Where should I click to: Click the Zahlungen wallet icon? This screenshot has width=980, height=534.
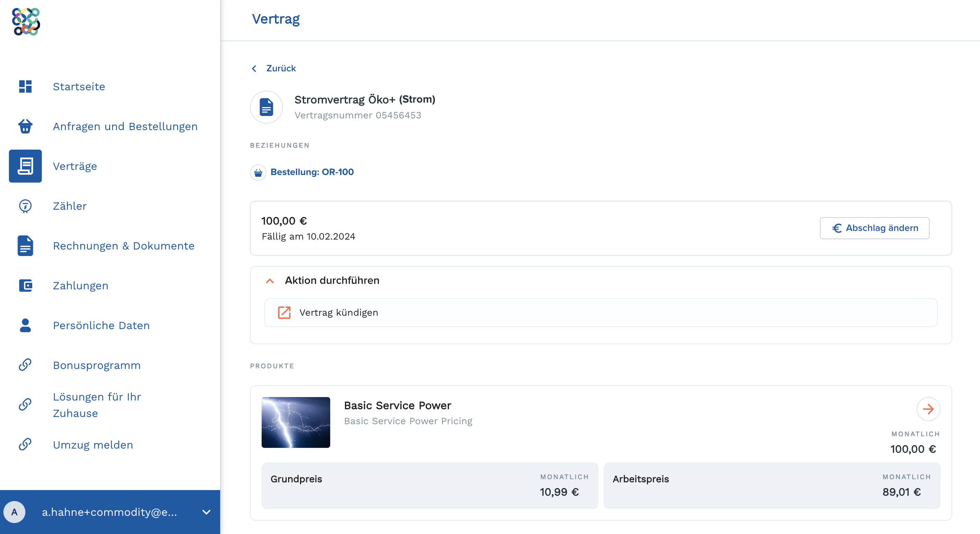25,285
